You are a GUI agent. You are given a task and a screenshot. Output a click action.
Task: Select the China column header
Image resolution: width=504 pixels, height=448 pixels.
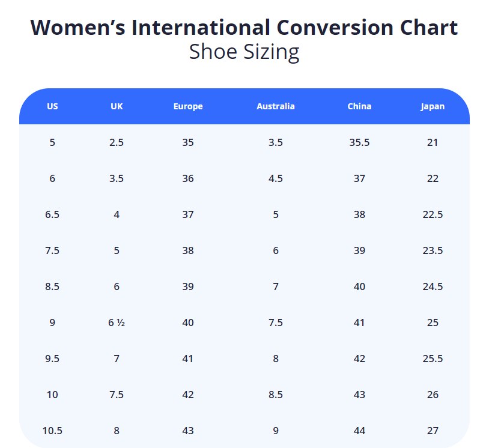(359, 106)
